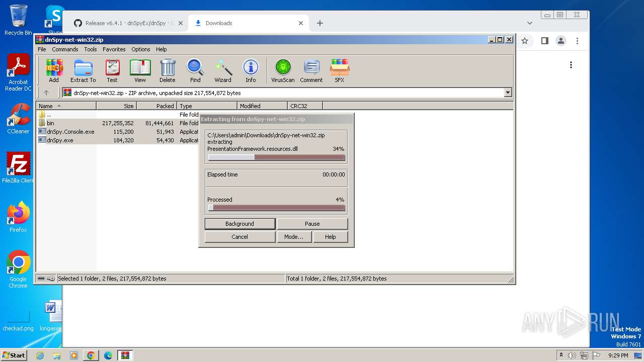Sort by CRC32 column header
This screenshot has width=644, height=362.
(305, 106)
